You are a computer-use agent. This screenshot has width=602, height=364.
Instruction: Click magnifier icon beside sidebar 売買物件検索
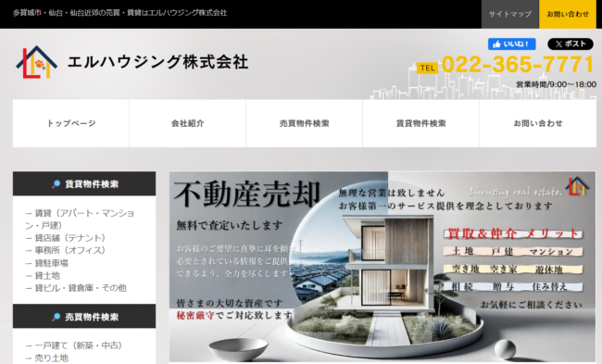56,317
